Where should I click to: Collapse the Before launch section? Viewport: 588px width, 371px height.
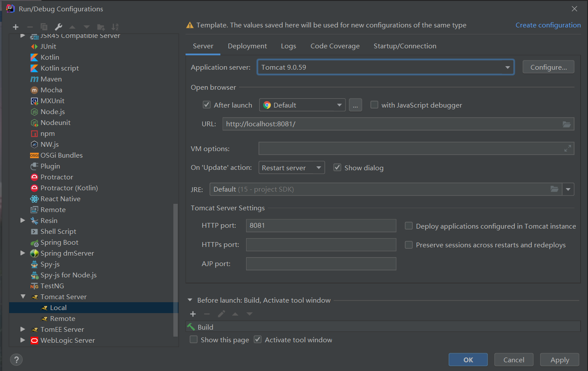pos(190,300)
